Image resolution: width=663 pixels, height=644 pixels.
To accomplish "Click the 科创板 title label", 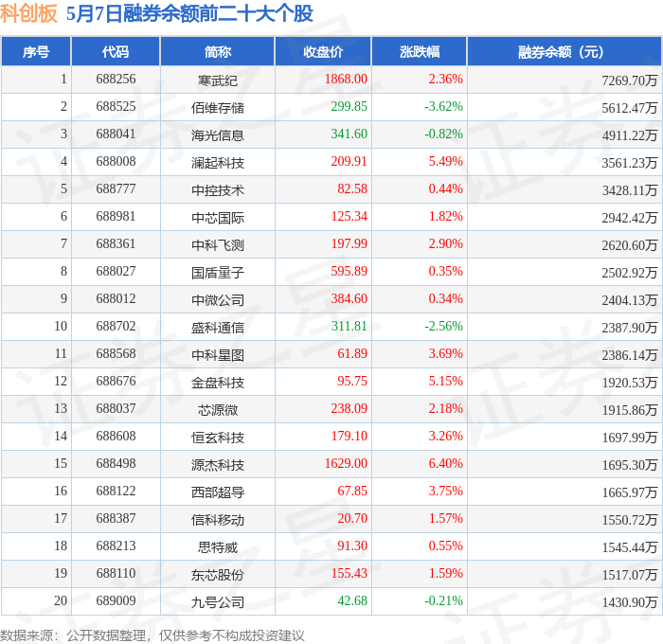I will coord(28,13).
